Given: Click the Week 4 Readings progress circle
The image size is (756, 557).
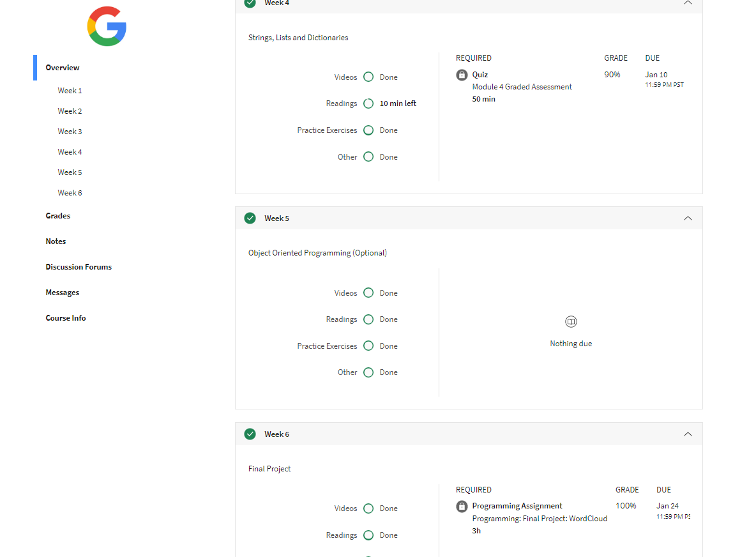Looking at the screenshot, I should click(x=368, y=103).
